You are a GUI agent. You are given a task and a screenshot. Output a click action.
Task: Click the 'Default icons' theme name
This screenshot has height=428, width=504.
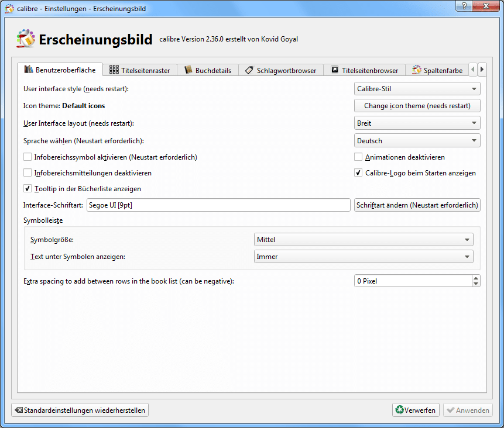(x=84, y=106)
